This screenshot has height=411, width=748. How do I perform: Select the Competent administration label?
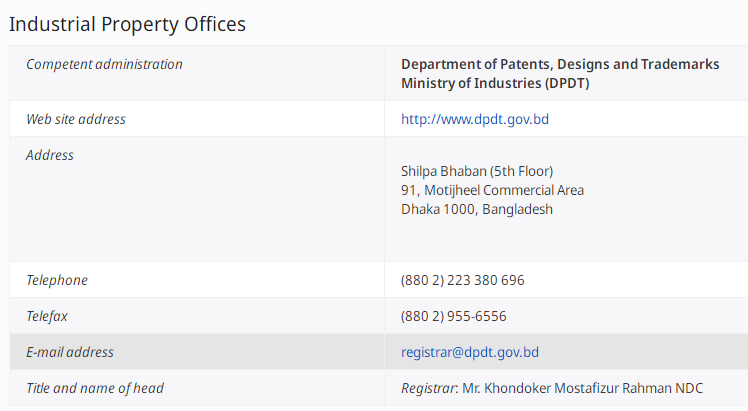(104, 64)
